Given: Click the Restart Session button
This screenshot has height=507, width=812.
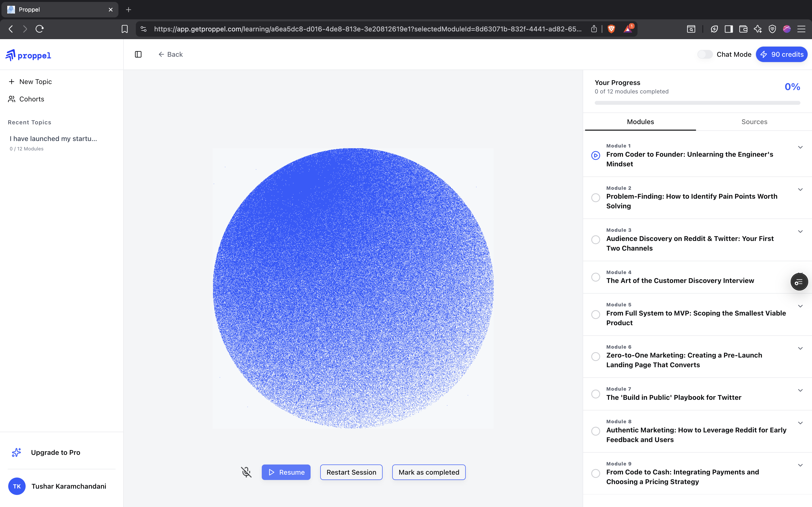Looking at the screenshot, I should (351, 472).
